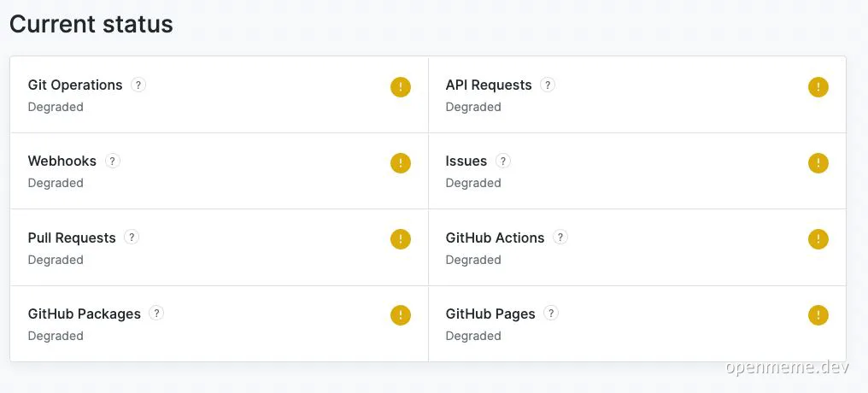Select the degraded warning badge for GitHub Packages
Image resolution: width=868 pixels, height=393 pixels.
click(x=400, y=315)
